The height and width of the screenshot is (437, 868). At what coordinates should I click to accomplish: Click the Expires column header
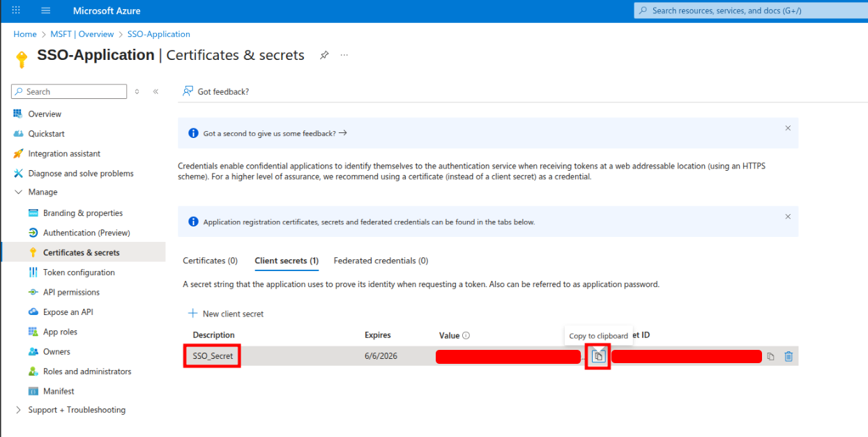click(x=378, y=335)
